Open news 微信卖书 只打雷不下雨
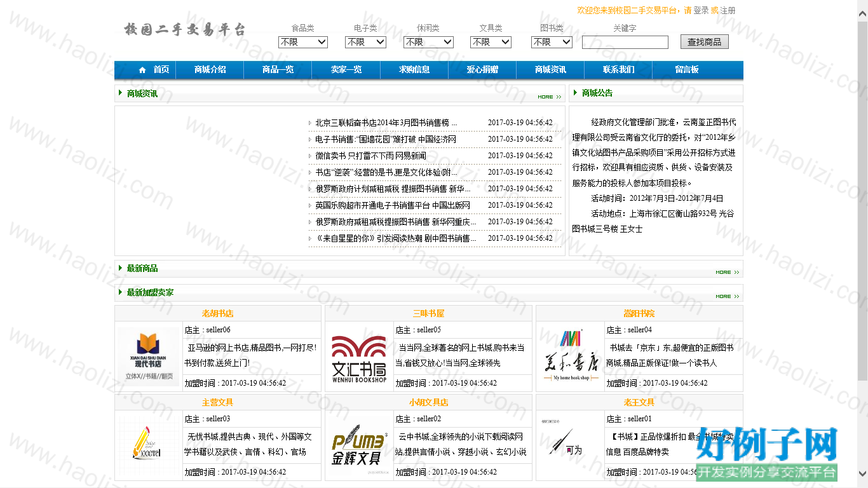This screenshot has height=488, width=868. [370, 156]
